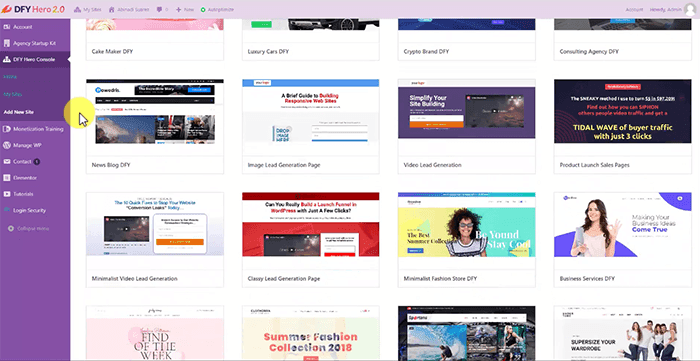Viewport: 700px width, 361px height.
Task: Open My Sites in the top bar
Action: (x=88, y=9)
